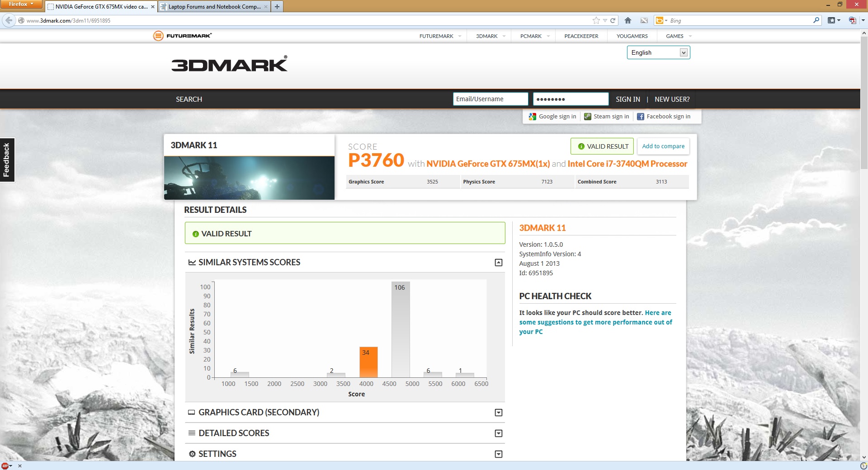
Task: Open the browser home page icon
Action: 628,20
